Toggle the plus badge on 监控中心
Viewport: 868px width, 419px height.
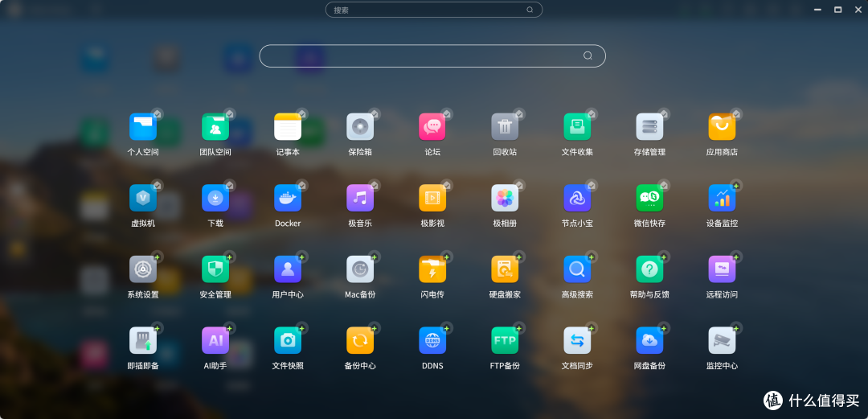coord(735,328)
